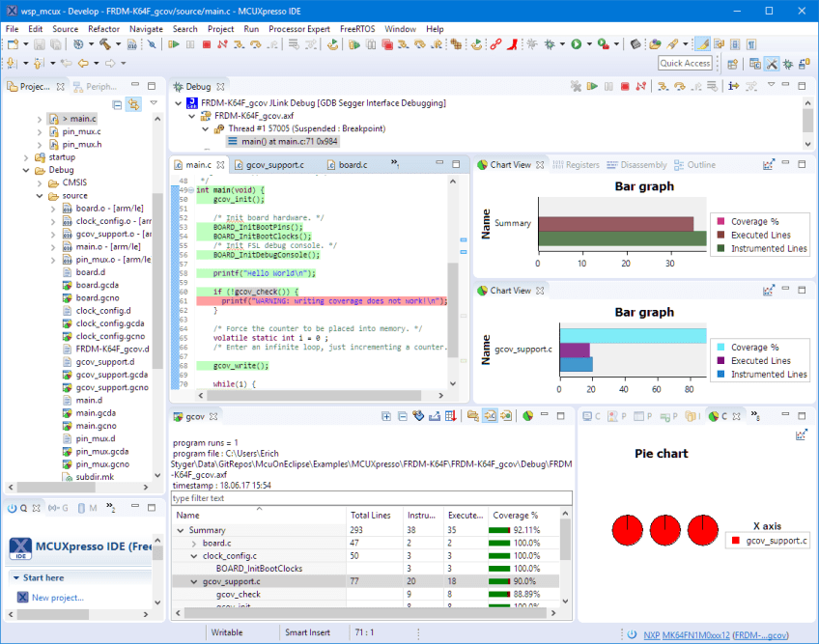Open the Processor Expert menu

coord(298,29)
